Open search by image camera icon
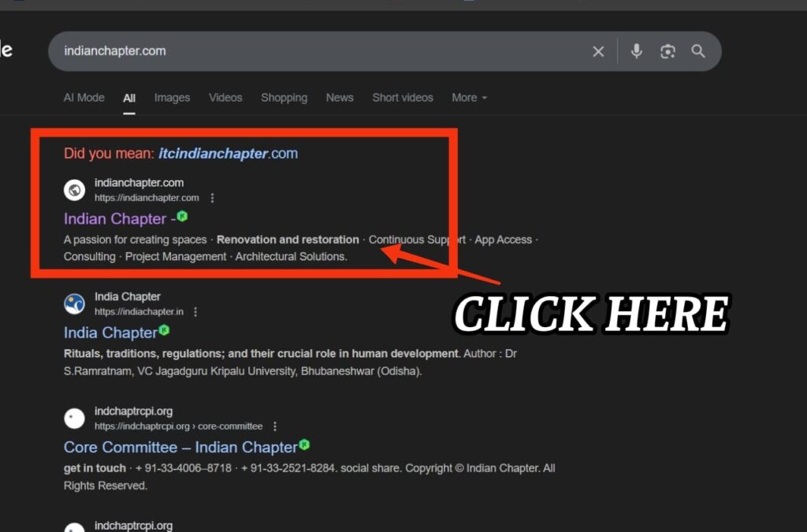Screen dimensions: 807x532 (668, 51)
